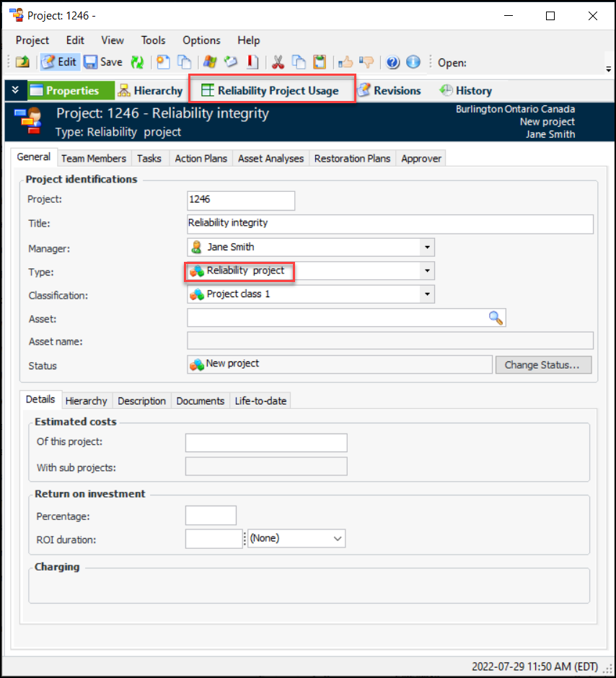The image size is (616, 678).
Task: Toggle Edit mode in the toolbar
Action: 59,62
